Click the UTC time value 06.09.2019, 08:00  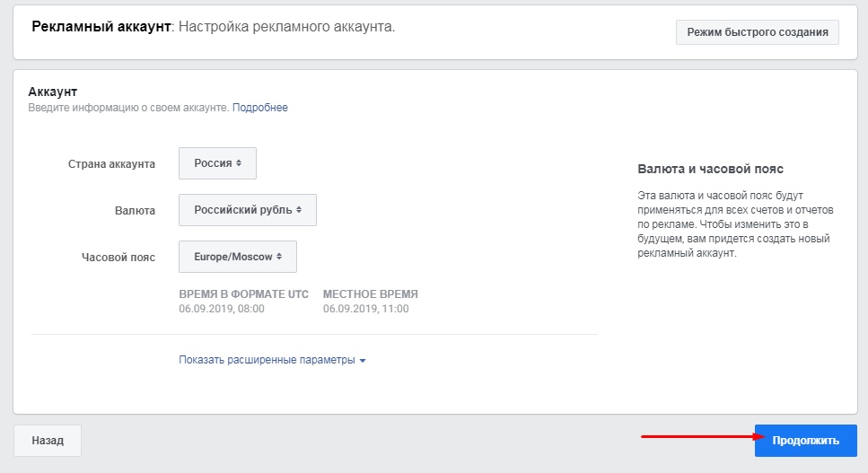coord(221,309)
